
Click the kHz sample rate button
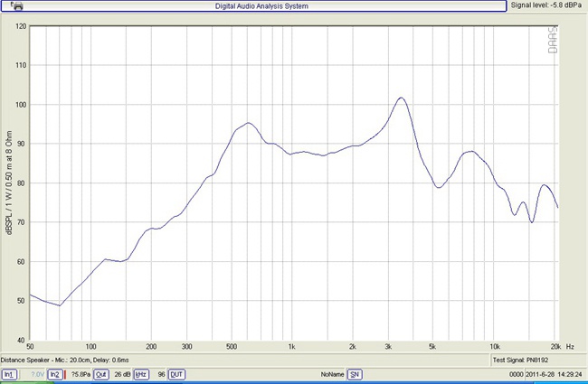(x=141, y=374)
